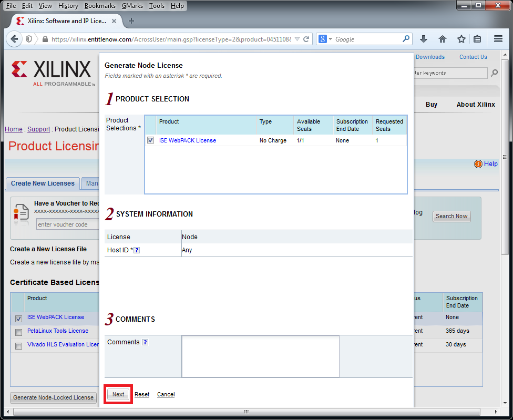Viewport: 513px width, 420px height.
Task: Click the Cancel link
Action: click(x=166, y=394)
